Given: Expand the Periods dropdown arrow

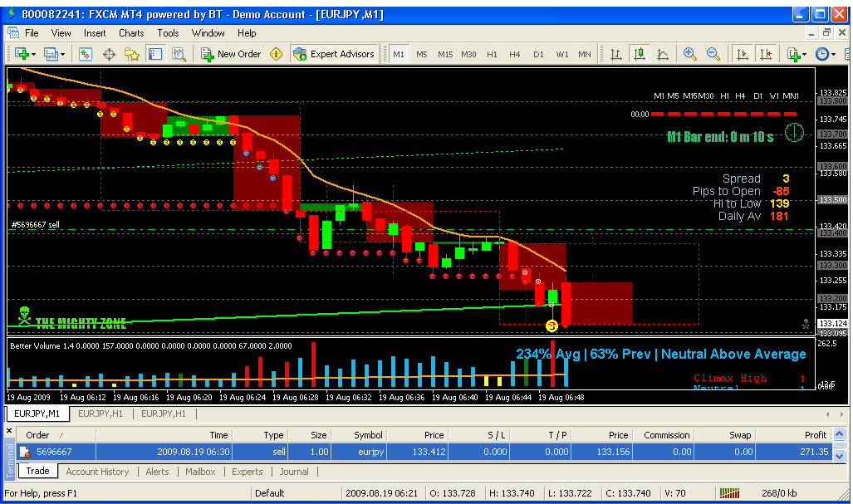Looking at the screenshot, I should [833, 54].
